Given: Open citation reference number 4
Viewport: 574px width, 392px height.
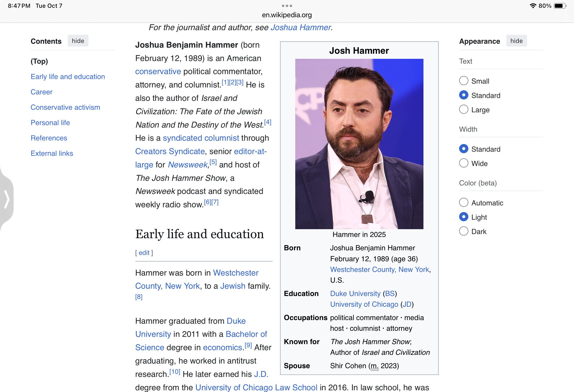Looking at the screenshot, I should (x=268, y=122).
